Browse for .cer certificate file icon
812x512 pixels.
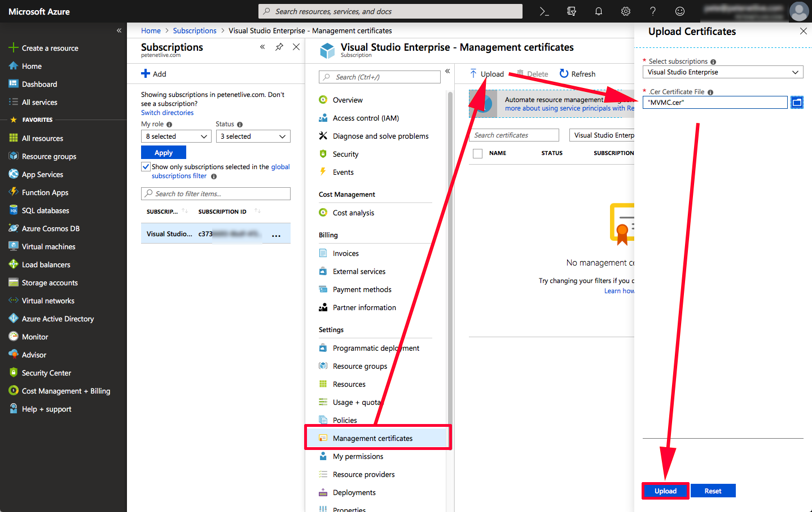coord(797,102)
